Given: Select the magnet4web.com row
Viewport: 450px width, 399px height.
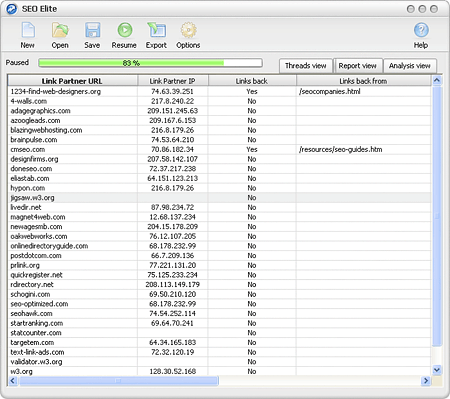Looking at the screenshot, I should click(x=219, y=217).
